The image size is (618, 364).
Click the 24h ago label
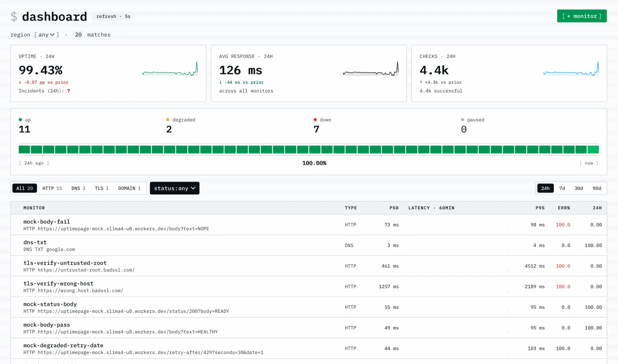(34, 163)
